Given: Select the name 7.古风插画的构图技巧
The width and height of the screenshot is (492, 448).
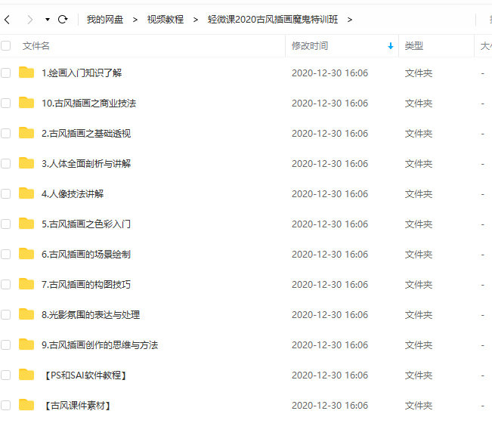Looking at the screenshot, I should point(86,284).
